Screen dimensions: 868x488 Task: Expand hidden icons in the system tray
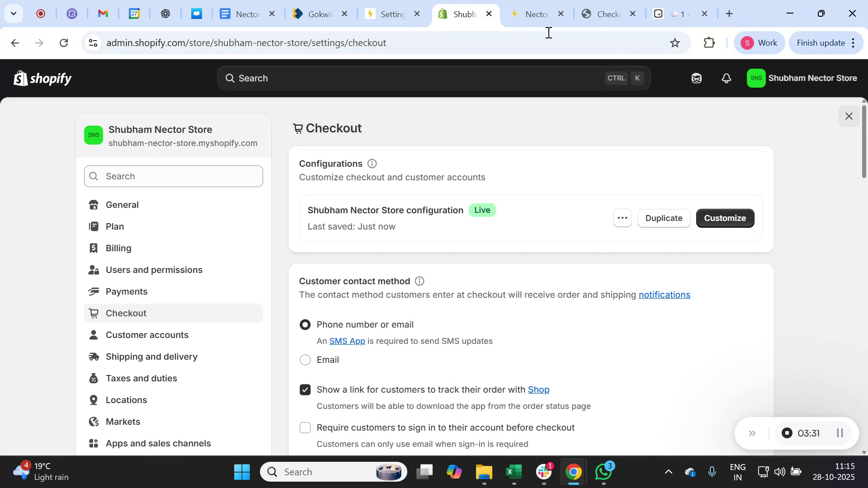(669, 471)
